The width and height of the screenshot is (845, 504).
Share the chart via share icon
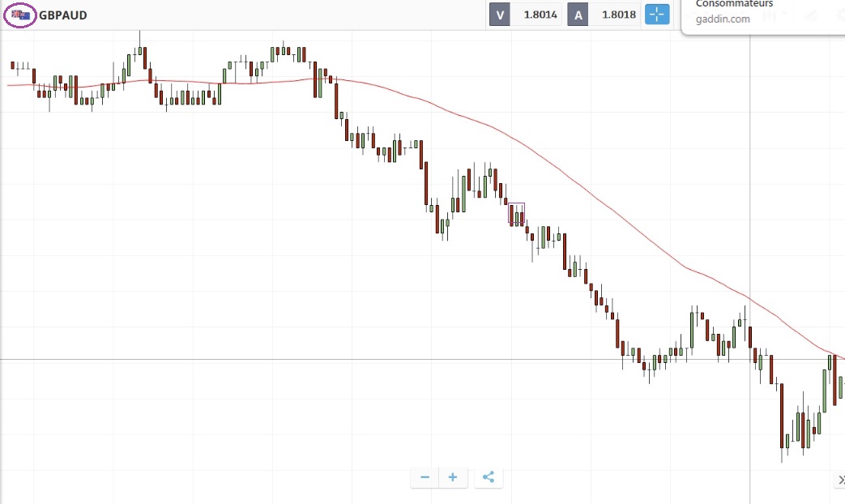click(x=488, y=477)
